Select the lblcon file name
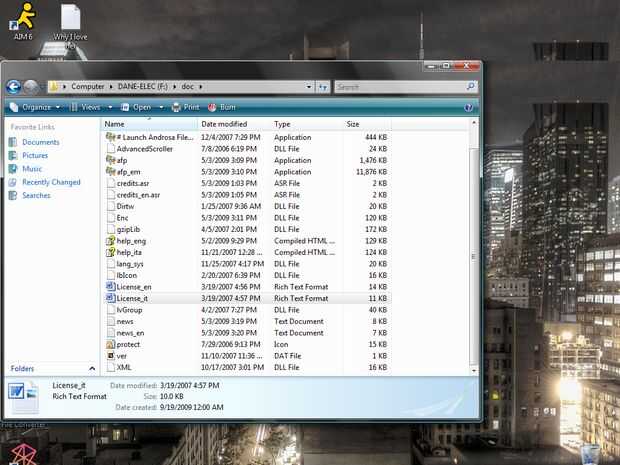620x465 pixels. tap(127, 275)
